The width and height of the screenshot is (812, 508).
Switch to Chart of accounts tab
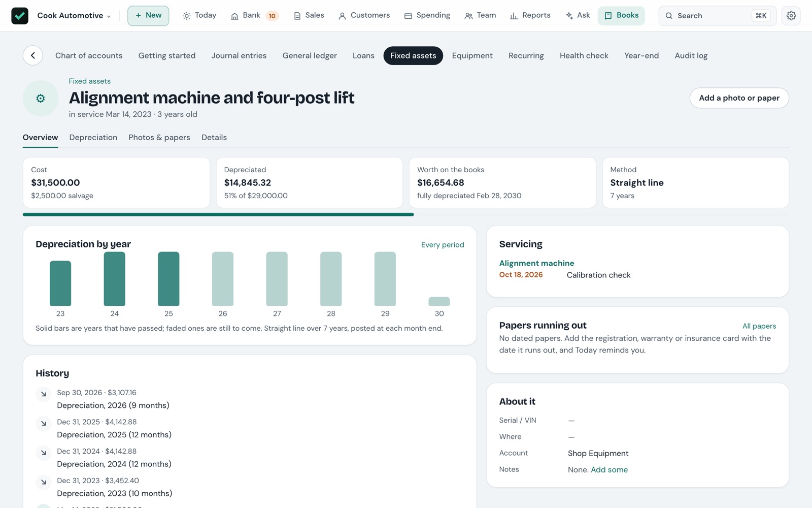click(x=89, y=55)
